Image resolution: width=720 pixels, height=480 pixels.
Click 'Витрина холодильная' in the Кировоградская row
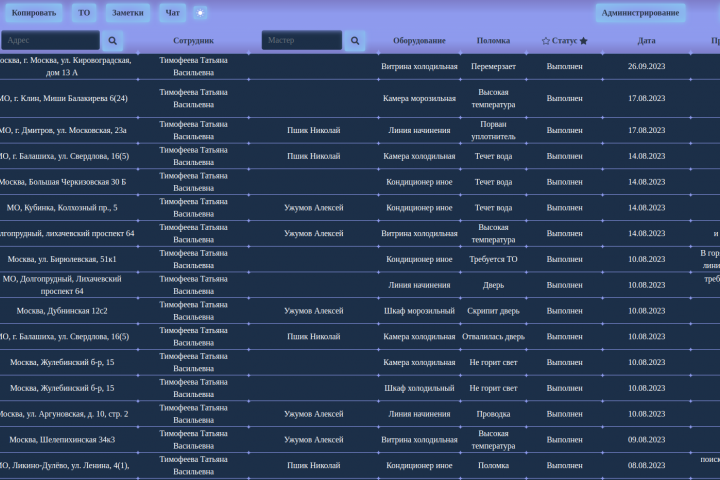(419, 66)
